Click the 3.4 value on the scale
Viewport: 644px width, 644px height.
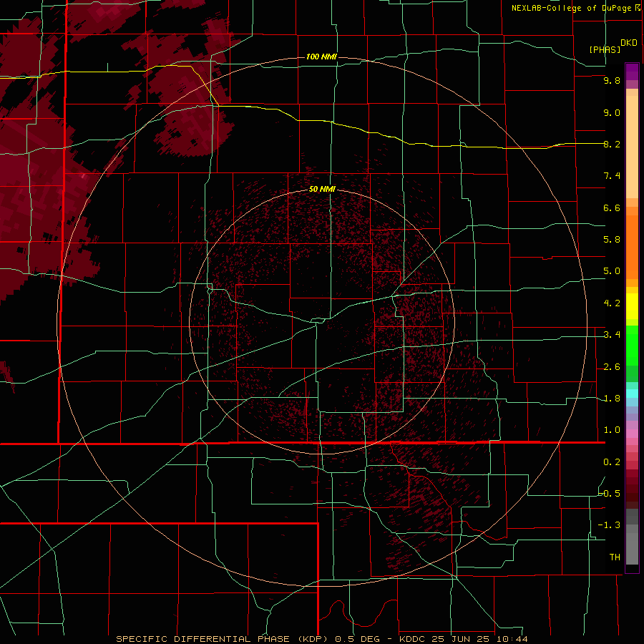point(612,335)
